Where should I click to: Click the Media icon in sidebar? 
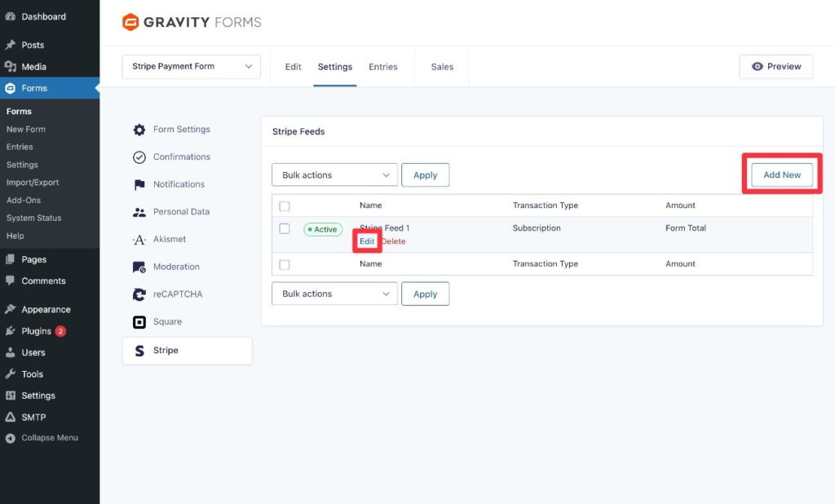(10, 67)
